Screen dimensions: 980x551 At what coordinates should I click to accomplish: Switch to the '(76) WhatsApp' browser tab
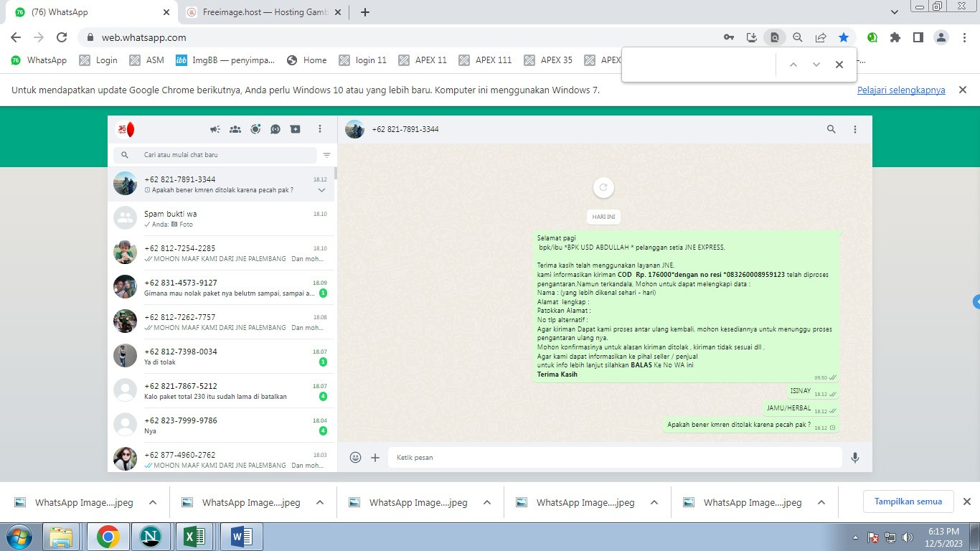(x=92, y=12)
